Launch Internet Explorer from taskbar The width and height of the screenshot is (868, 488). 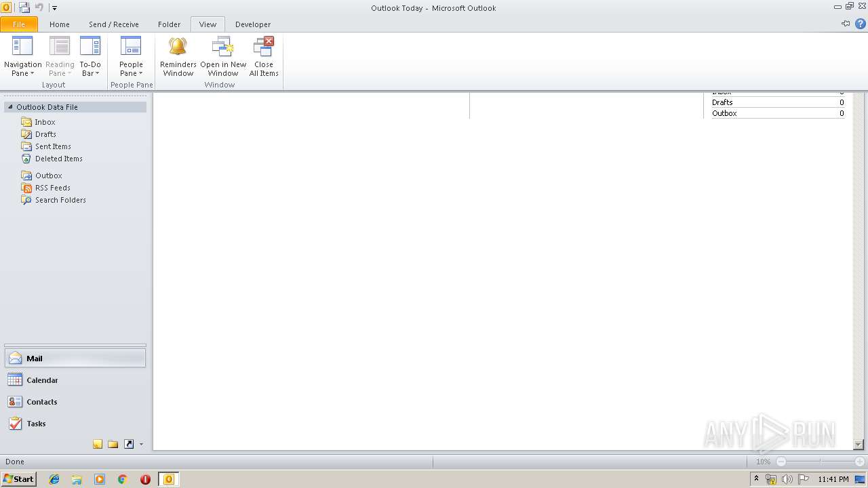[54, 479]
